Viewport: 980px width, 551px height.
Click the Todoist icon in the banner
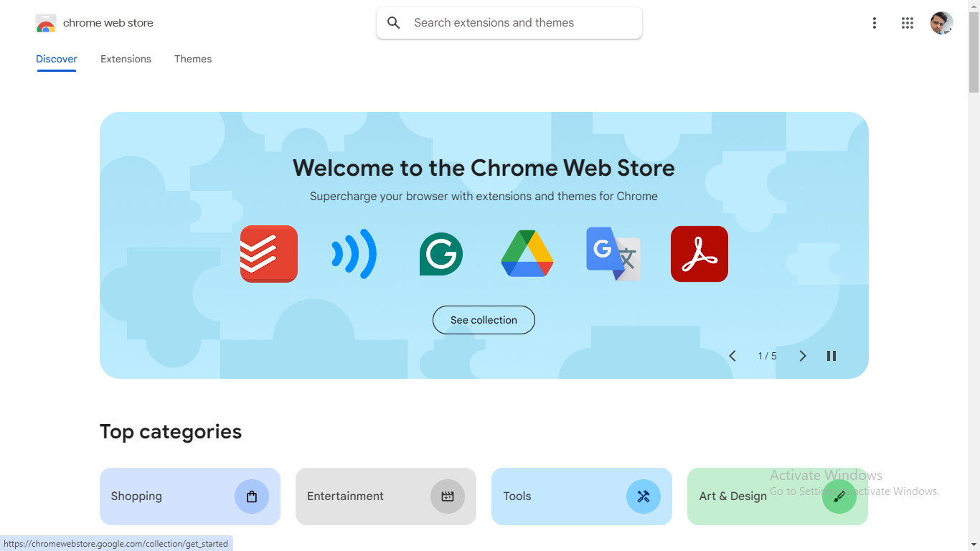[x=269, y=254]
